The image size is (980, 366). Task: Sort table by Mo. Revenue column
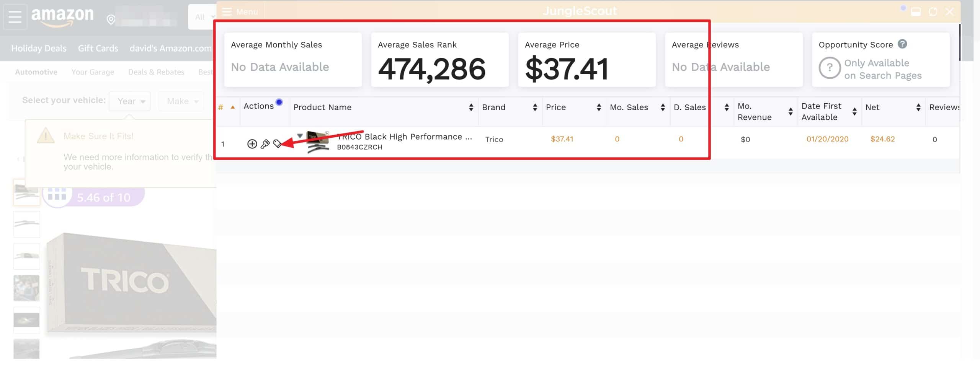[791, 112]
